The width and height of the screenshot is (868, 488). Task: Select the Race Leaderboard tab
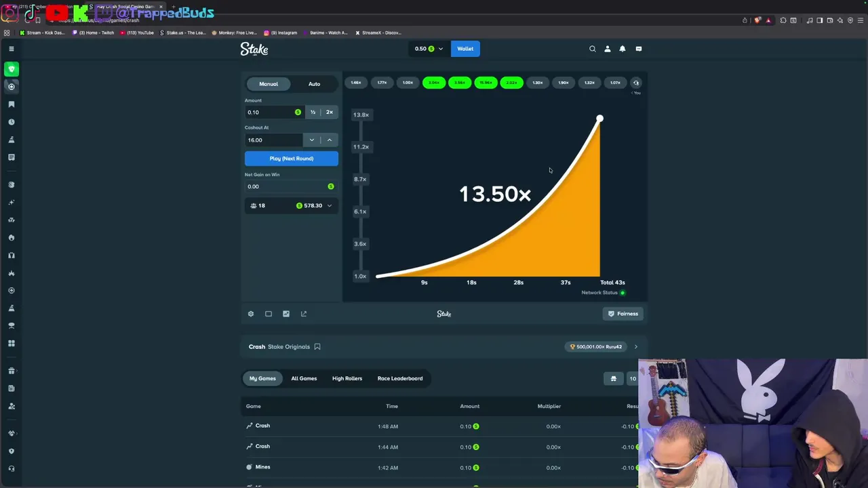pyautogui.click(x=400, y=378)
